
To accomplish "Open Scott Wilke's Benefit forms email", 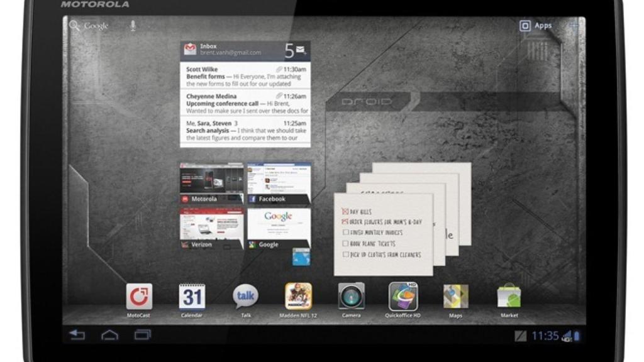I will pyautogui.click(x=245, y=76).
